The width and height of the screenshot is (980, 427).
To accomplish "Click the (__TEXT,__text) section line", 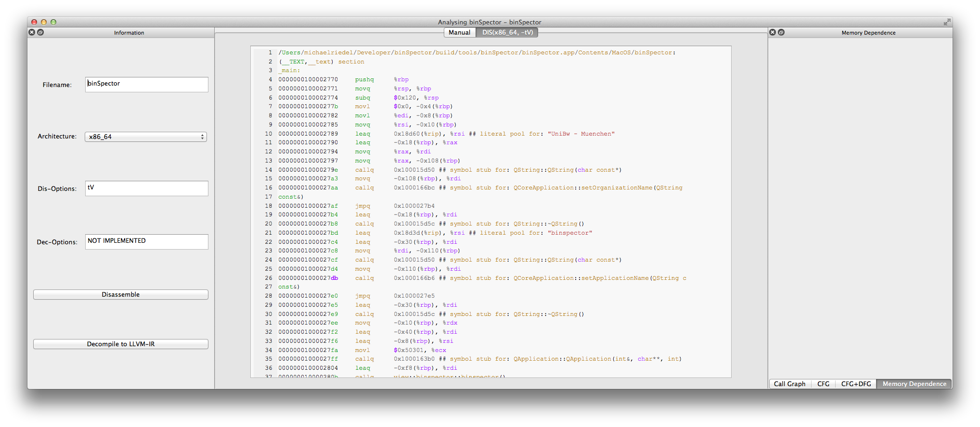I will [x=321, y=62].
